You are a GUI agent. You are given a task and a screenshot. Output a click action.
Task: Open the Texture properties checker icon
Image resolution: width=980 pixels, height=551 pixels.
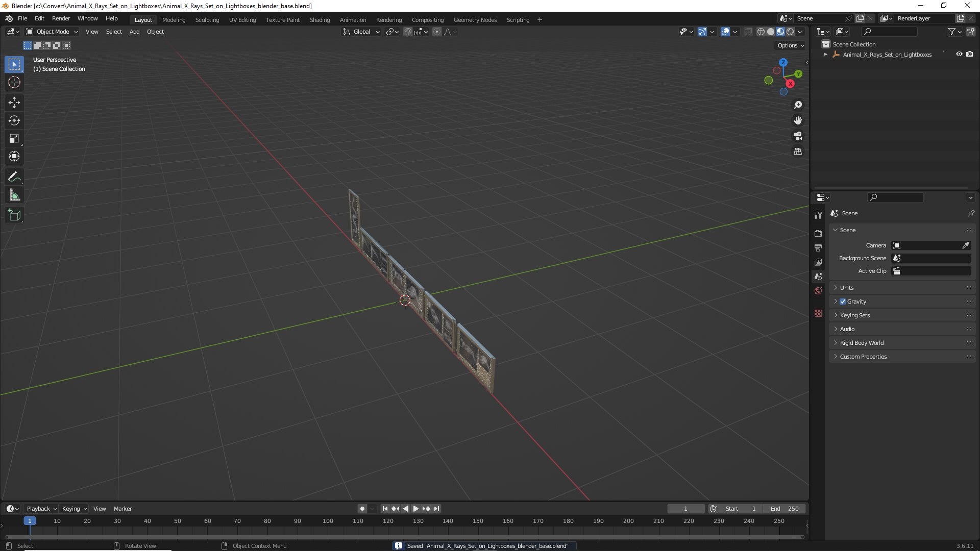click(818, 313)
